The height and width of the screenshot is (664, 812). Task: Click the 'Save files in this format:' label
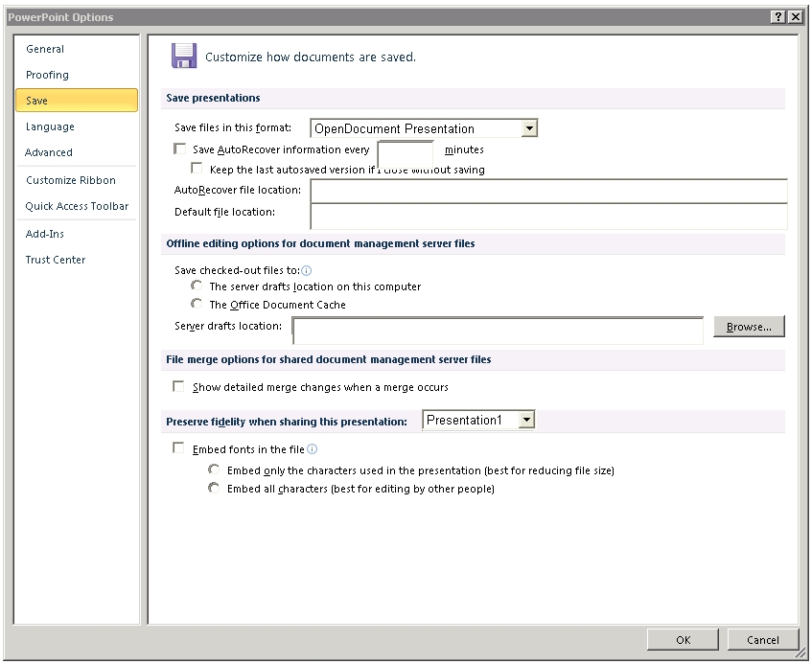click(233, 127)
